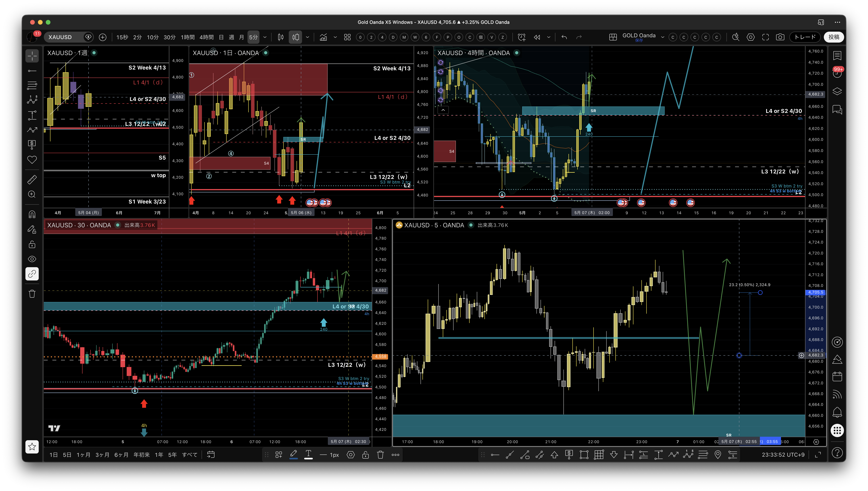Toggle magnet mode in left toolbar
This screenshot has height=491, width=868.
click(32, 214)
